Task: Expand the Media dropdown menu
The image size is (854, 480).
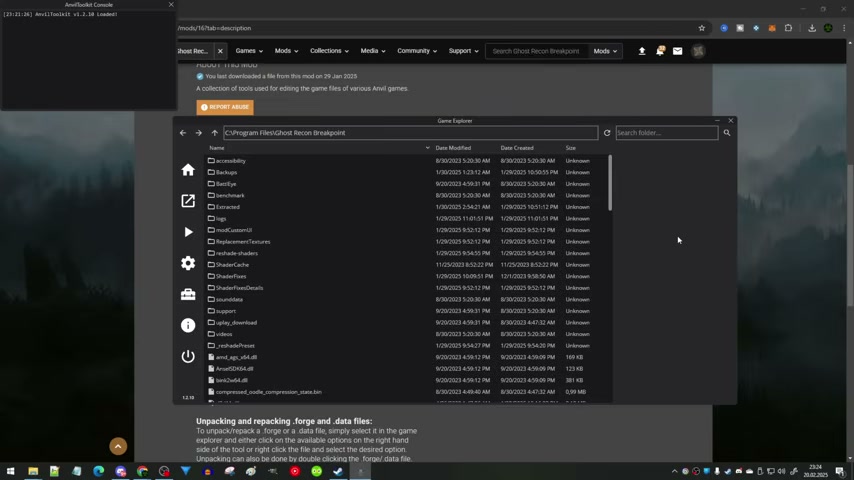Action: [373, 51]
